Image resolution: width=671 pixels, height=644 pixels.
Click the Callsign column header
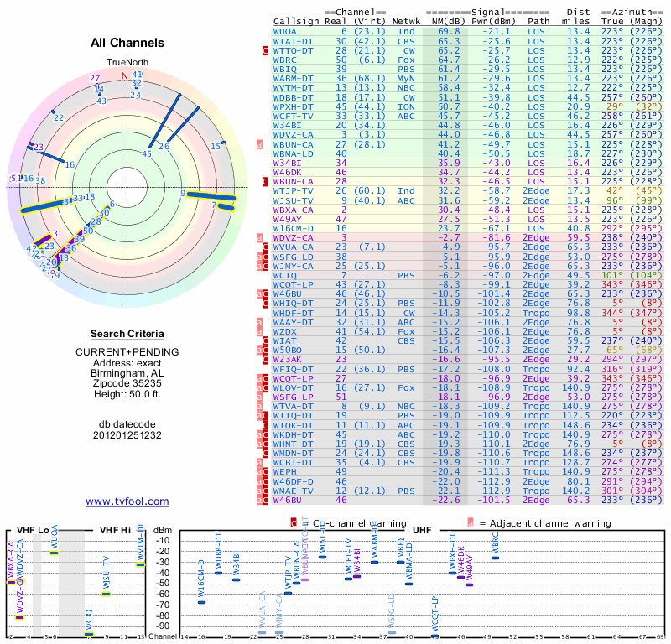click(296, 22)
